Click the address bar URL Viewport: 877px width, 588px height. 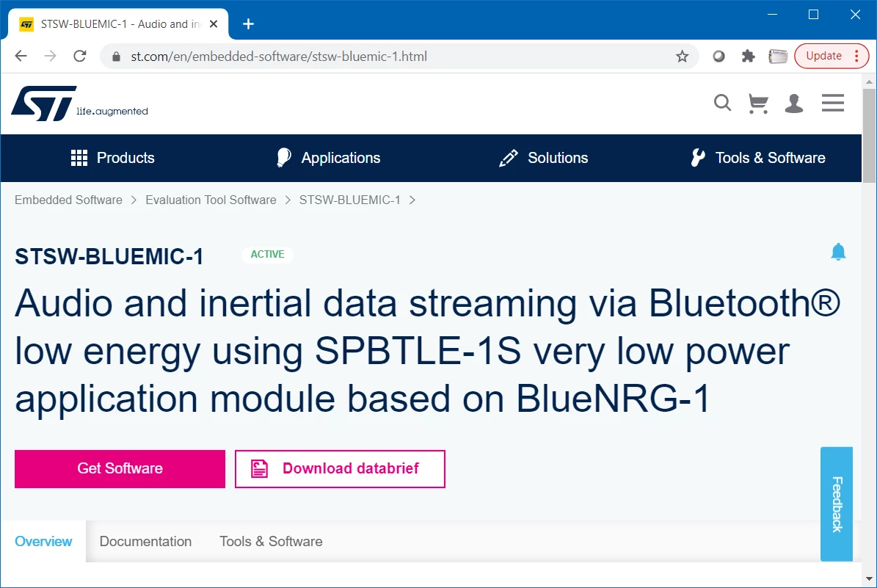(x=279, y=57)
